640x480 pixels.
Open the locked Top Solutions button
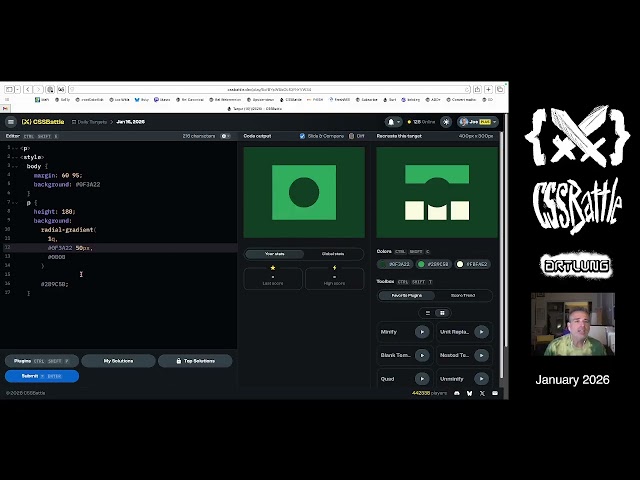195,361
